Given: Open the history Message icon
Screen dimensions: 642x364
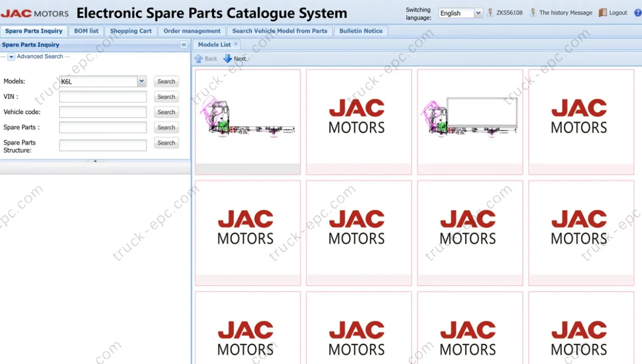Looking at the screenshot, I should tap(533, 13).
